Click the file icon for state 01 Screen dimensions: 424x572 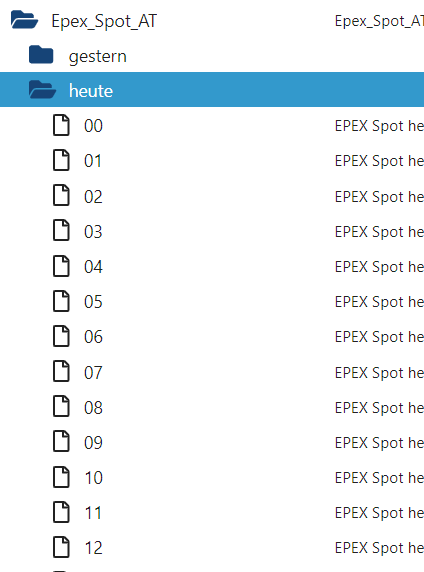point(61,160)
